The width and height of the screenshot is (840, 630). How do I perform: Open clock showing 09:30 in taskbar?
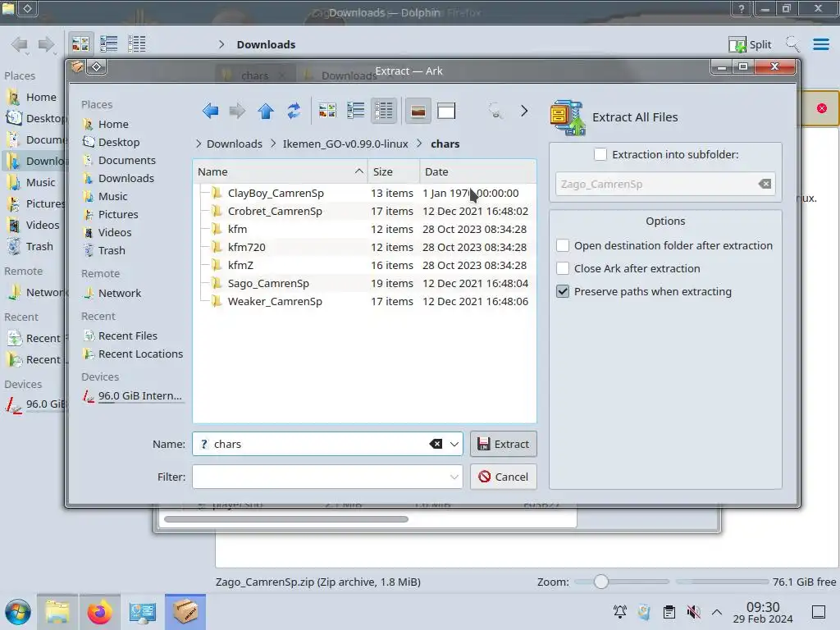tap(763, 612)
